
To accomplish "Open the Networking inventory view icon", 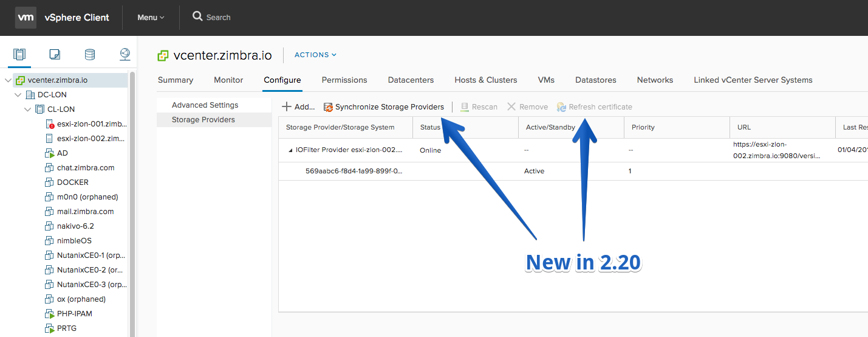I will (x=125, y=55).
